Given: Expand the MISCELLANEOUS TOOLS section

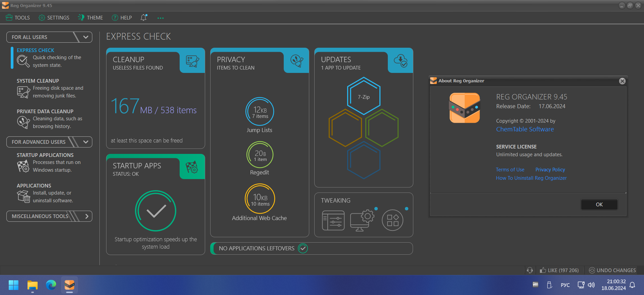Looking at the screenshot, I should [x=49, y=216].
